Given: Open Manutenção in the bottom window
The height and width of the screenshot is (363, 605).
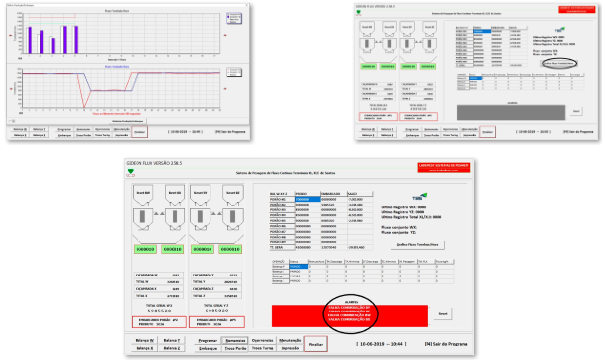Looking at the screenshot, I should pos(290,341).
